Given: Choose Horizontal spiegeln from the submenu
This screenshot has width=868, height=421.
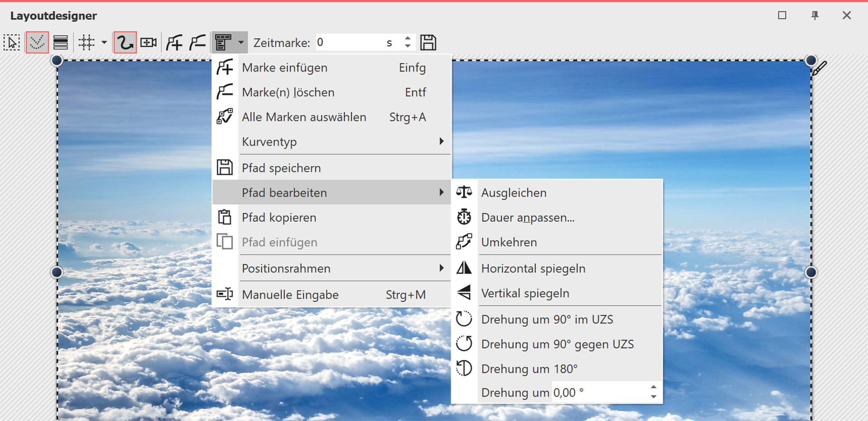Looking at the screenshot, I should (x=533, y=268).
